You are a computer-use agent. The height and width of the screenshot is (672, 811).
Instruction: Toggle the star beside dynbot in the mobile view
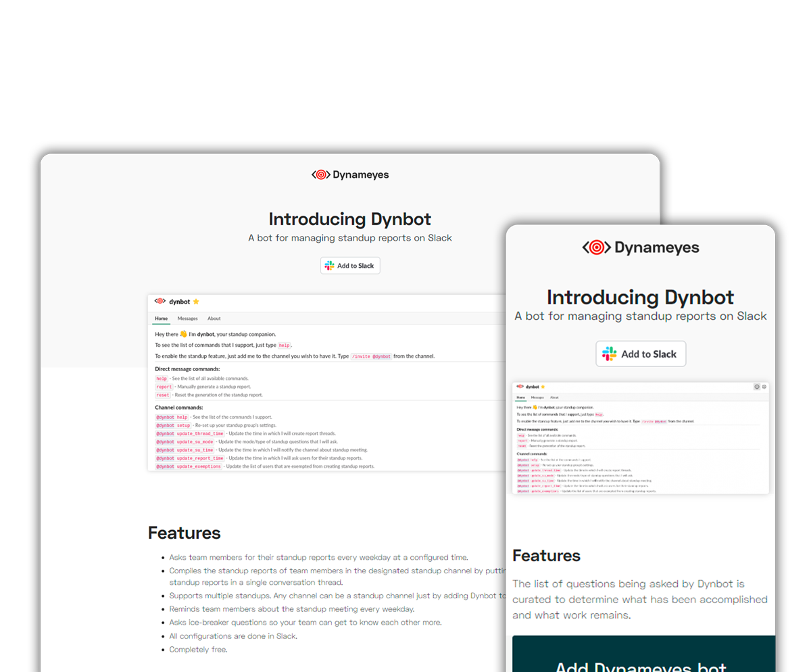tap(542, 387)
